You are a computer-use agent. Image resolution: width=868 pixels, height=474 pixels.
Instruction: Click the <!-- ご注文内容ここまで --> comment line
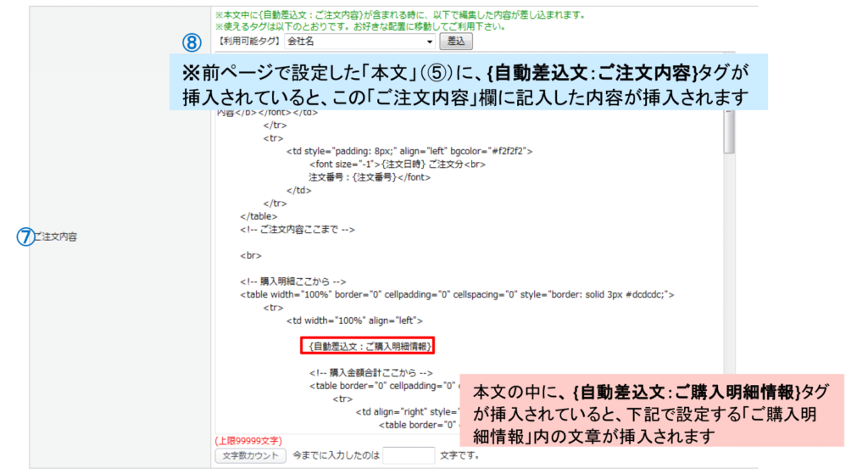pyautogui.click(x=298, y=229)
